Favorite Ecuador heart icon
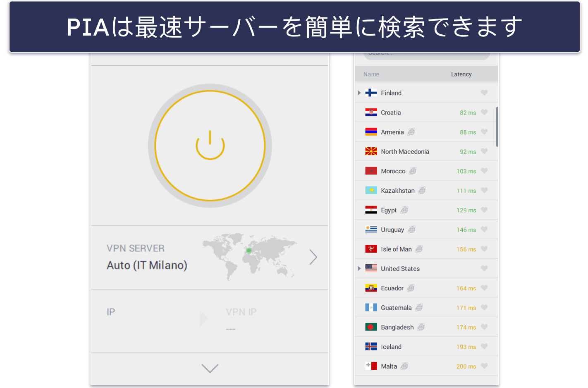The height and width of the screenshot is (388, 588). pyautogui.click(x=484, y=287)
